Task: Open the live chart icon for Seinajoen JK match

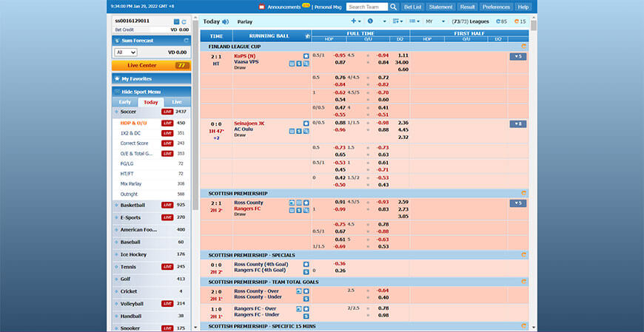Action: 306,131
